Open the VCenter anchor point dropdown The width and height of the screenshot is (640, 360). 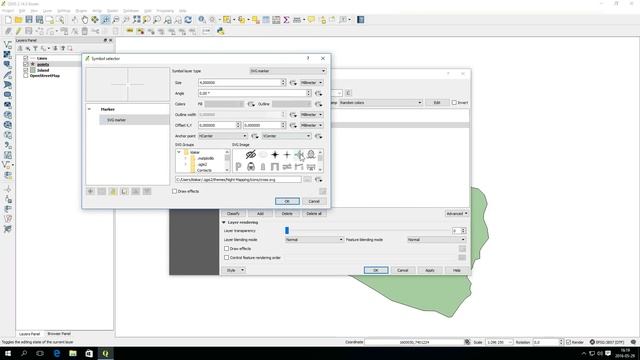(x=287, y=136)
